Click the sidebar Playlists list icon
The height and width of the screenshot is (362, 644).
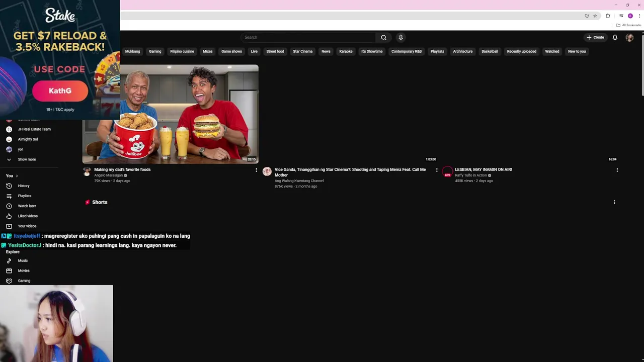click(x=9, y=196)
